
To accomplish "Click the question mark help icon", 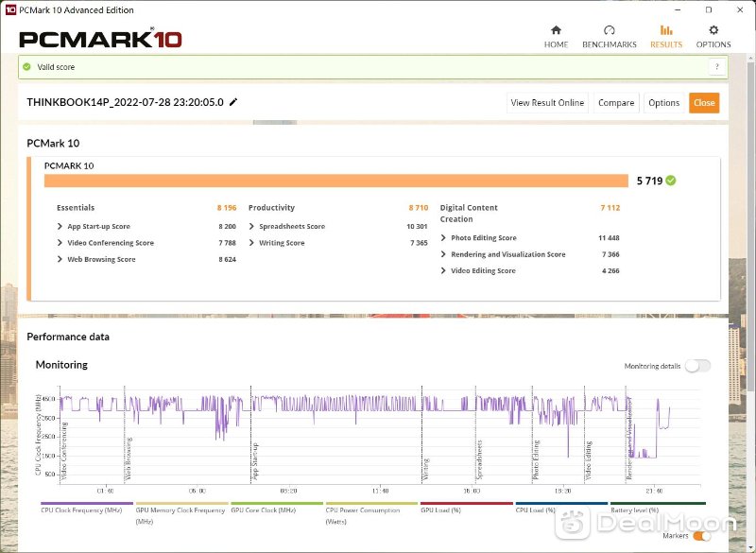I will (717, 67).
